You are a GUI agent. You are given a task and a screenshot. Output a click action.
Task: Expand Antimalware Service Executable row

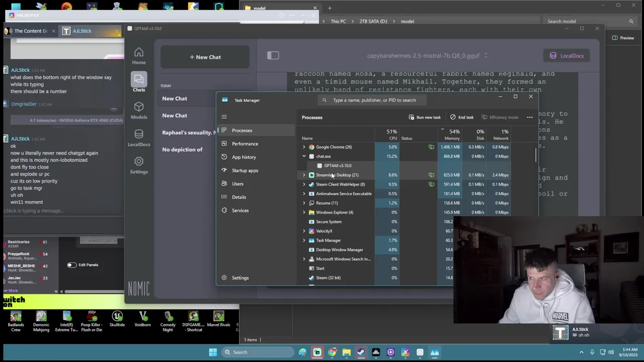(x=304, y=194)
